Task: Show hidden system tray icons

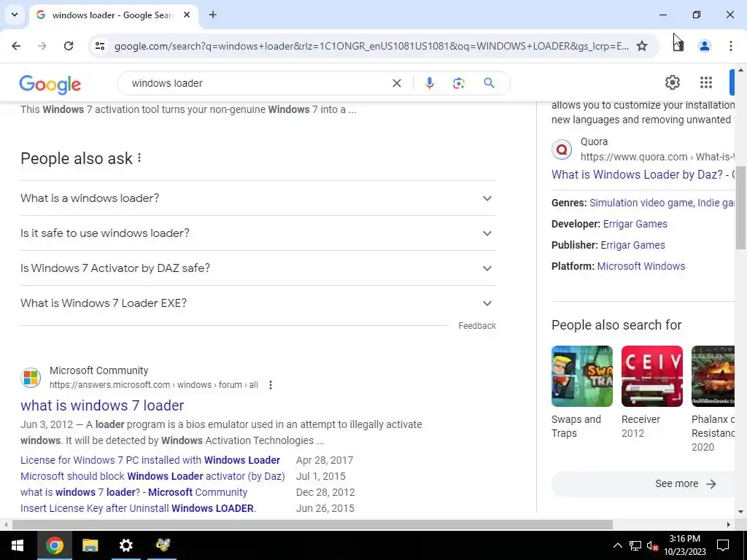Action: tap(617, 545)
